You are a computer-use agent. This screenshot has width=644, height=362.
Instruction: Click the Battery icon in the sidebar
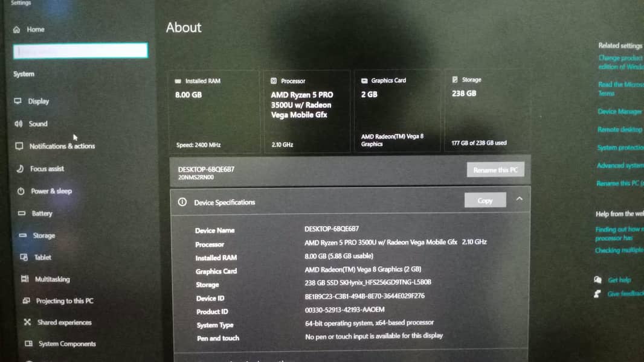pos(22,213)
